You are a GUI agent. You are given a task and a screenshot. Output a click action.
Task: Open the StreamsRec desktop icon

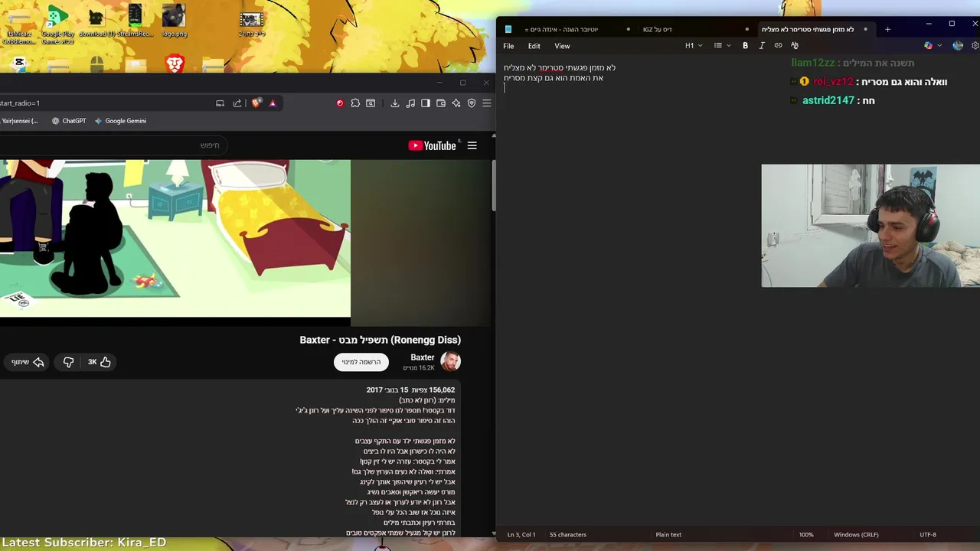coord(135,21)
